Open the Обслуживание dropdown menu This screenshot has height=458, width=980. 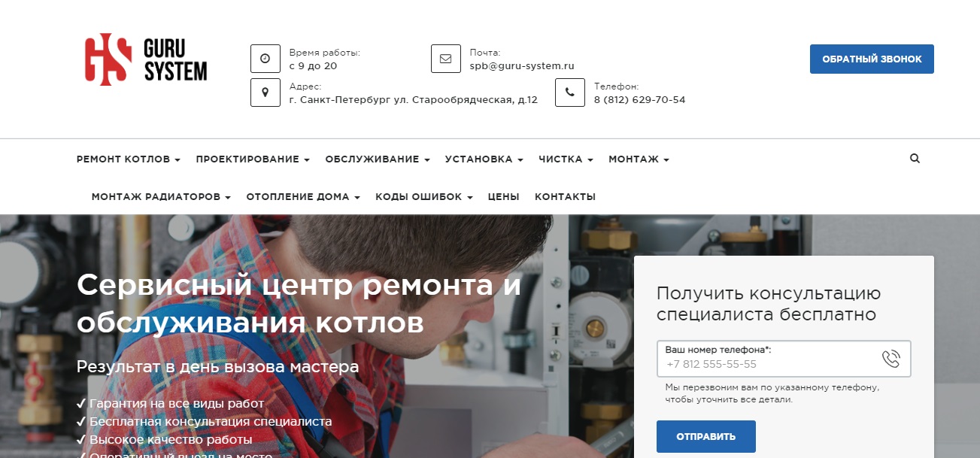point(378,159)
